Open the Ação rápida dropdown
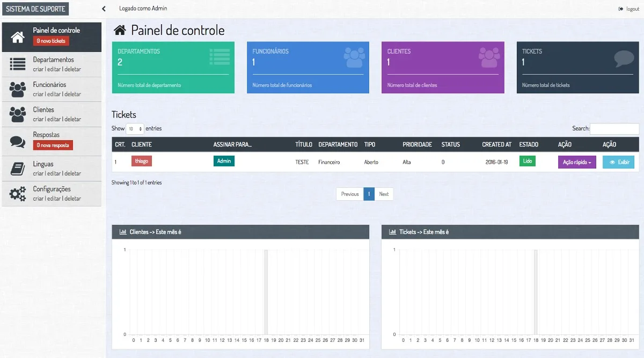Image resolution: width=644 pixels, height=358 pixels. coord(577,162)
